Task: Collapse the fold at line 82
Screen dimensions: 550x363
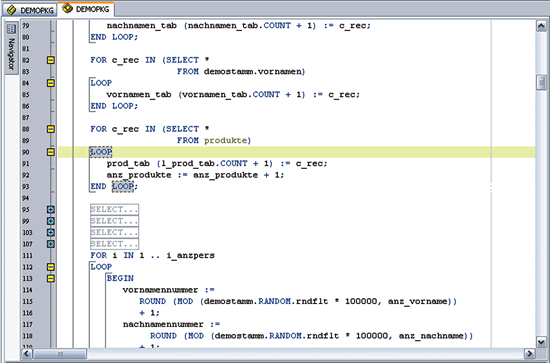Action: 51,60
